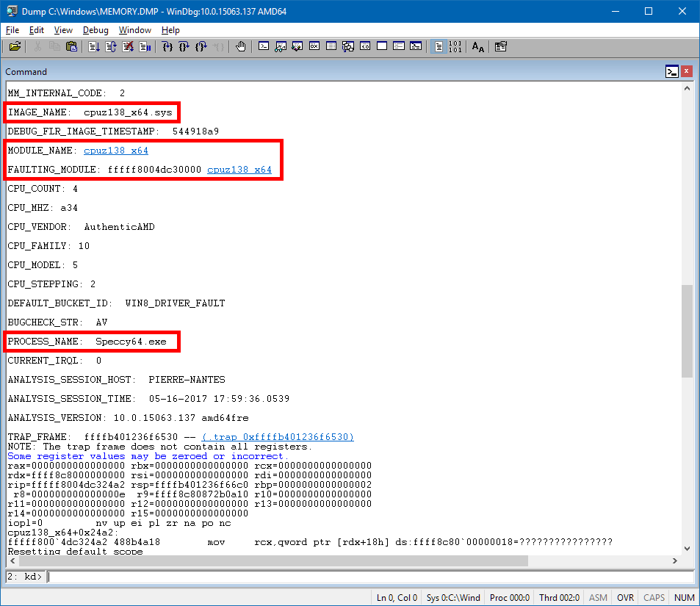Click the Step Into braces icon
Viewport: 700px width, 606px height.
[x=167, y=46]
